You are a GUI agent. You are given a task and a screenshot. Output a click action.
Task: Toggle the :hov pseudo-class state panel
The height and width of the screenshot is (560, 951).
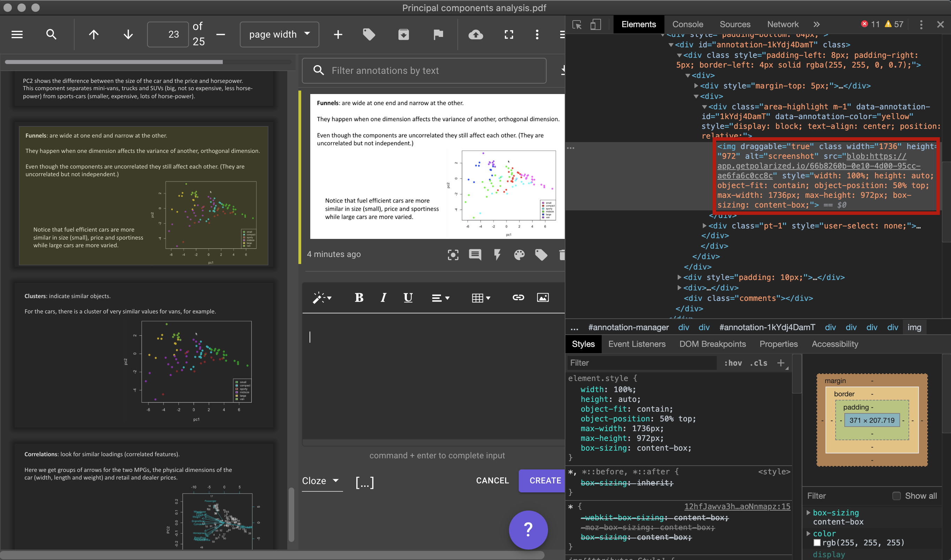click(x=733, y=363)
